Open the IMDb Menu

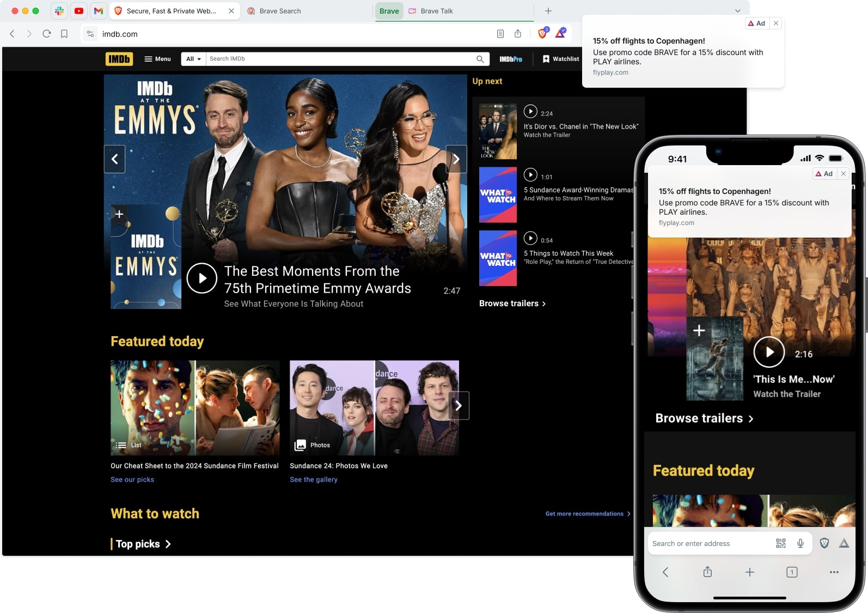[x=157, y=59]
